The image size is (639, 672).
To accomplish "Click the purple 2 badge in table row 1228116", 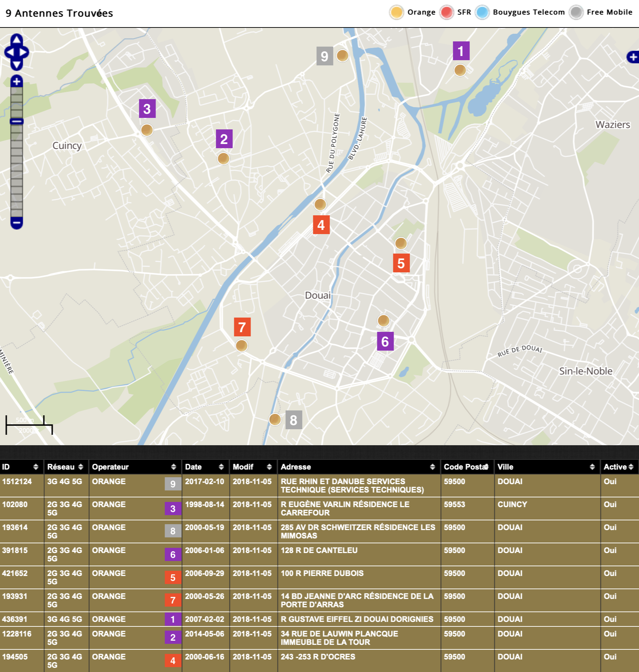I will click(x=173, y=638).
